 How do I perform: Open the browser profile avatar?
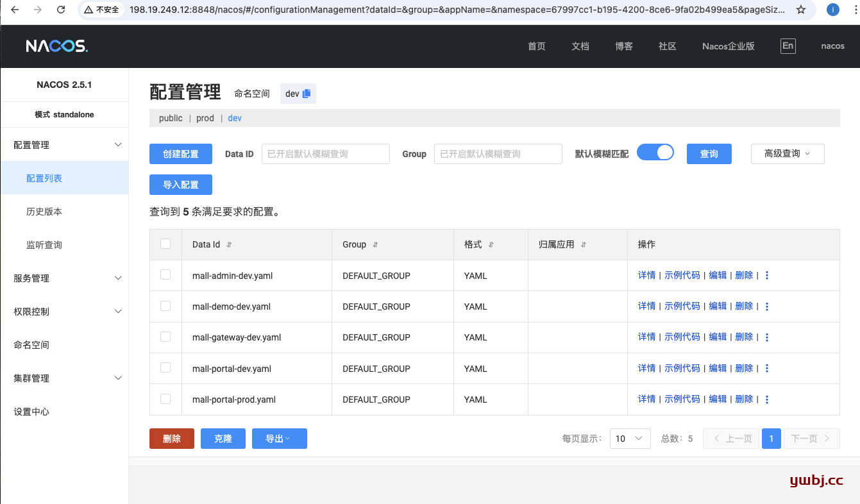pos(832,10)
